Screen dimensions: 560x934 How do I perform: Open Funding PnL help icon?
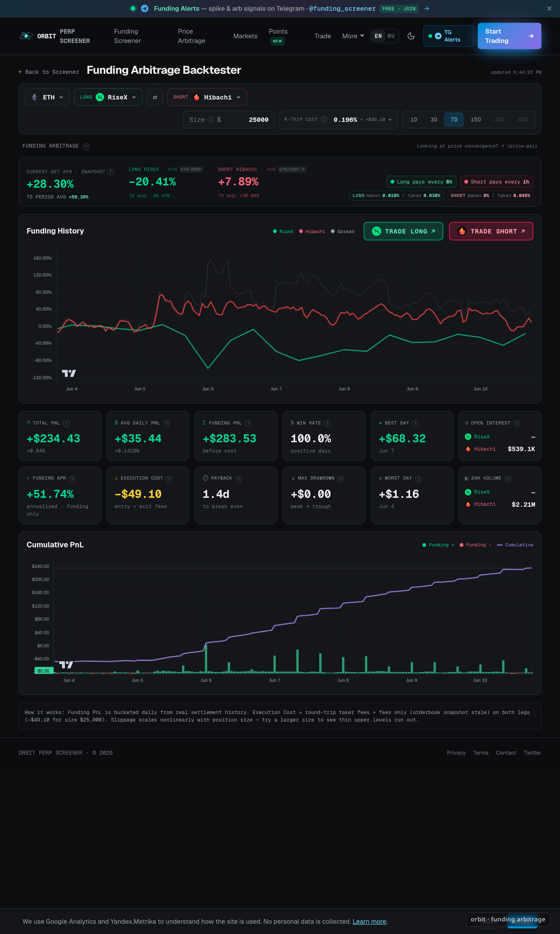[248, 424]
